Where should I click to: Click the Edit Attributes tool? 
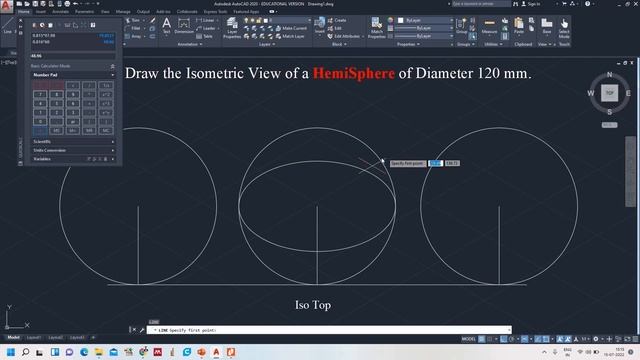pos(344,36)
